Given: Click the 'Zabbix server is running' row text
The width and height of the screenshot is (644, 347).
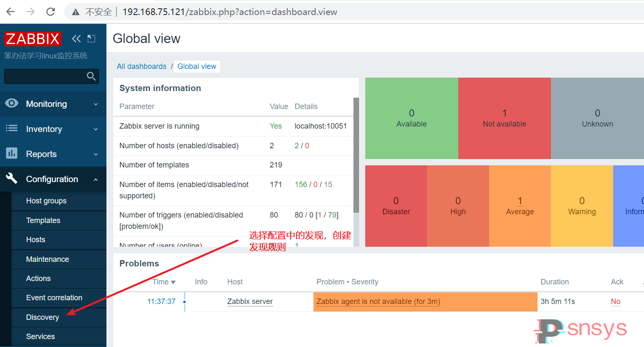Looking at the screenshot, I should click(x=159, y=126).
